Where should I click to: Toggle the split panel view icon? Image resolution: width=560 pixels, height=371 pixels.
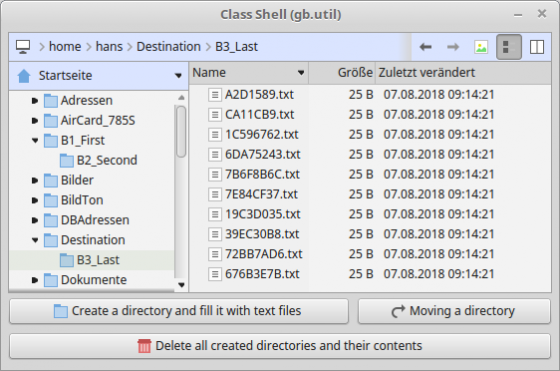(x=537, y=47)
